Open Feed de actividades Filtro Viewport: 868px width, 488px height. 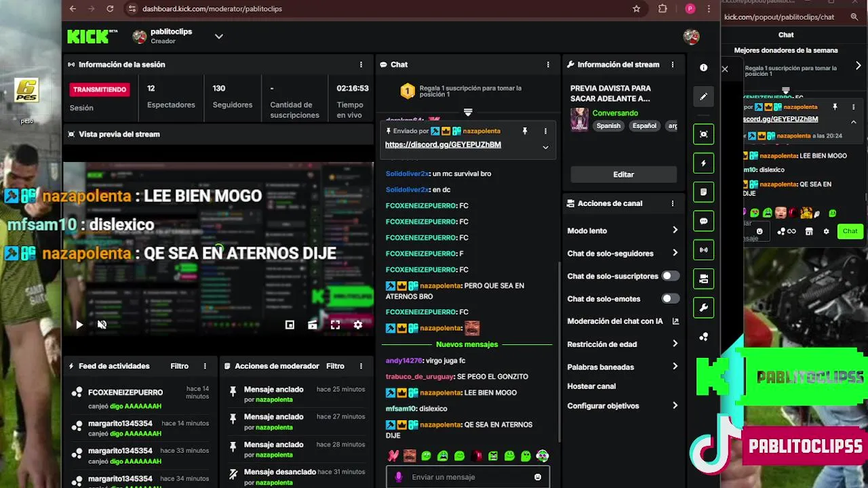click(179, 366)
